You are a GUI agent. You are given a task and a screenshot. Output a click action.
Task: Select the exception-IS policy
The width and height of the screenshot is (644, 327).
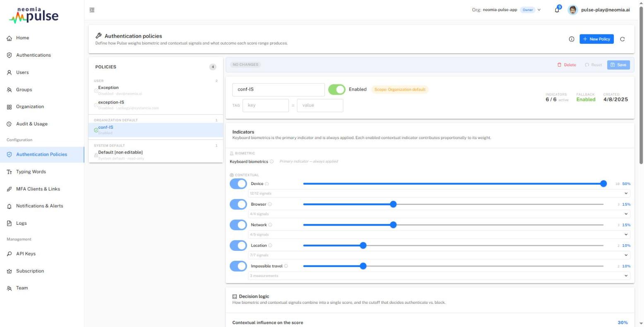click(156, 105)
